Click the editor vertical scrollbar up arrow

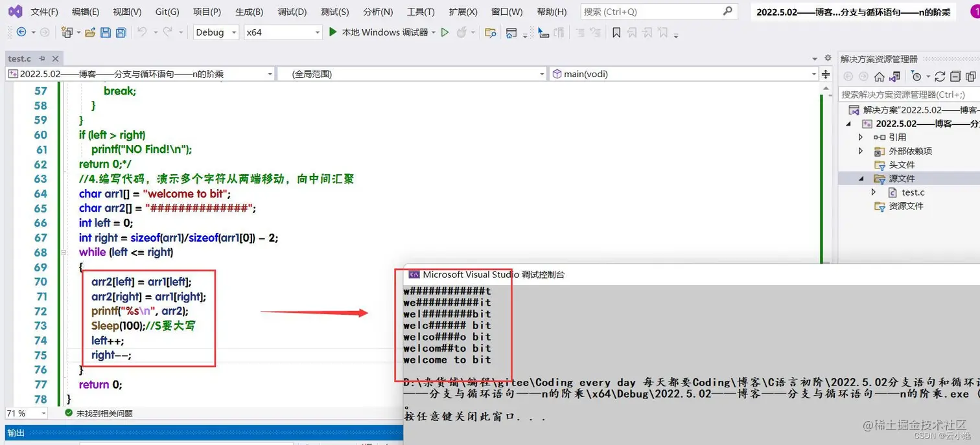(826, 89)
